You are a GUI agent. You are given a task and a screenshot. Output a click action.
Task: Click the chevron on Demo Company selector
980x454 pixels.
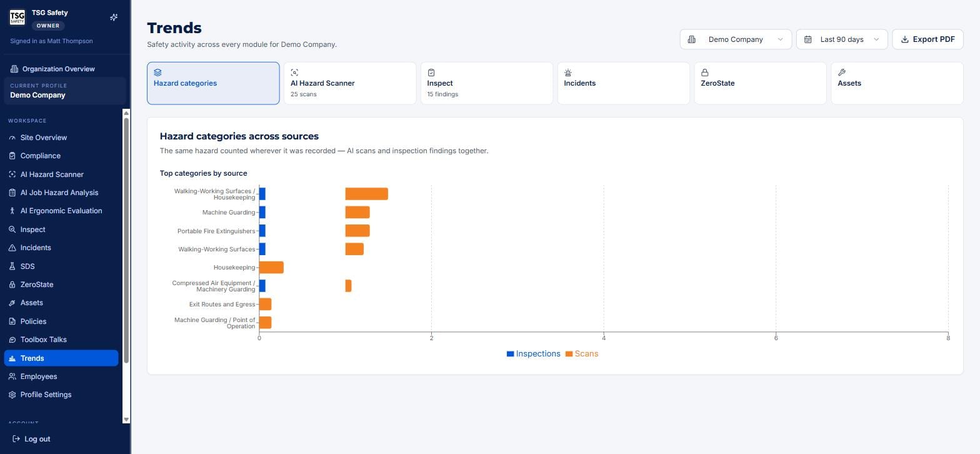[x=780, y=39]
